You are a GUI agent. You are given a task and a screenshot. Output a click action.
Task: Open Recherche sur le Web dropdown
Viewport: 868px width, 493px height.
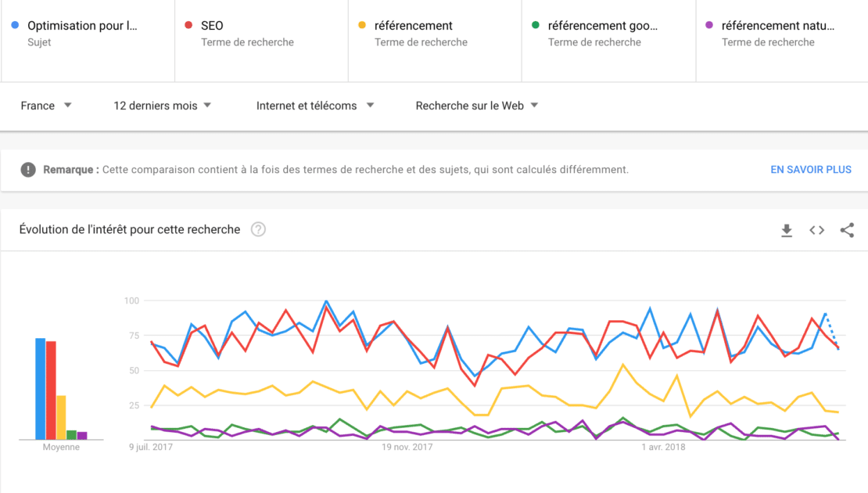pos(476,106)
